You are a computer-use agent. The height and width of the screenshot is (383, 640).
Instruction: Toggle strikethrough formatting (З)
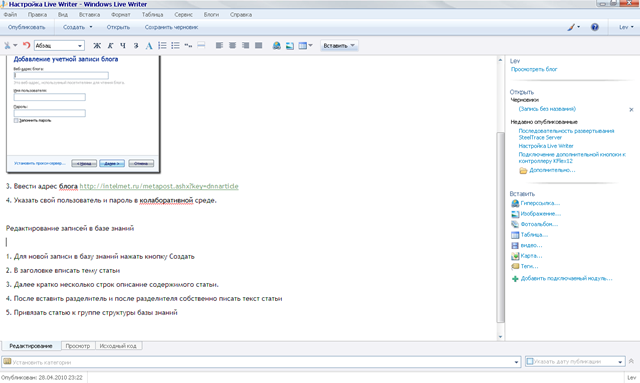click(x=136, y=46)
